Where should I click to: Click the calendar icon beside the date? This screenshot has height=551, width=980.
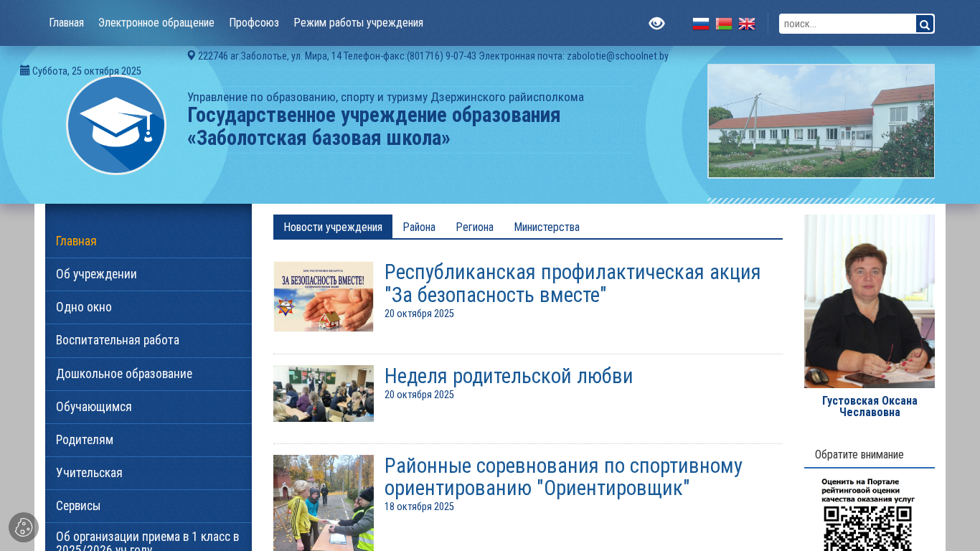(x=24, y=70)
